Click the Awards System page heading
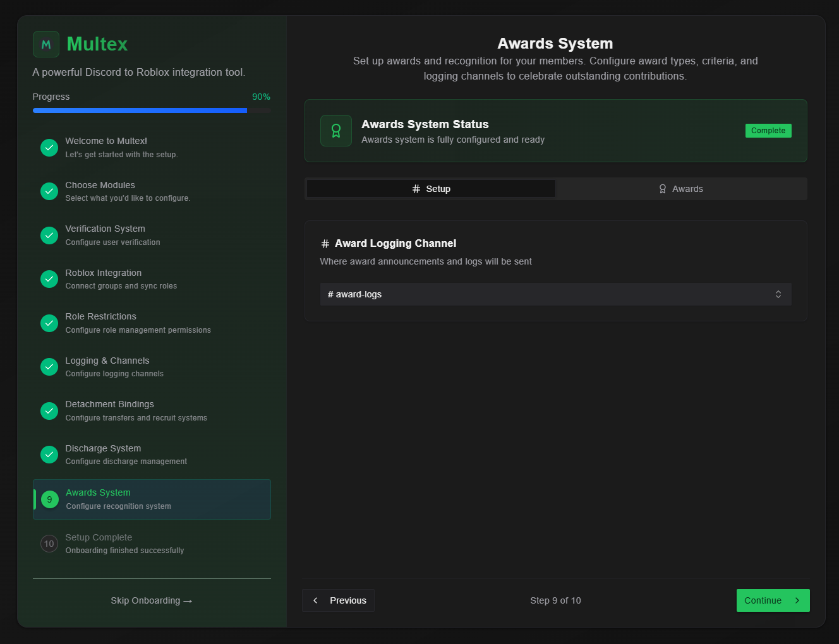 [x=555, y=44]
